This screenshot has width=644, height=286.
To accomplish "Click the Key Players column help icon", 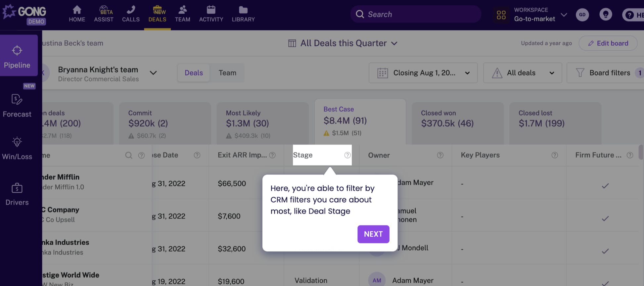I will [x=555, y=155].
